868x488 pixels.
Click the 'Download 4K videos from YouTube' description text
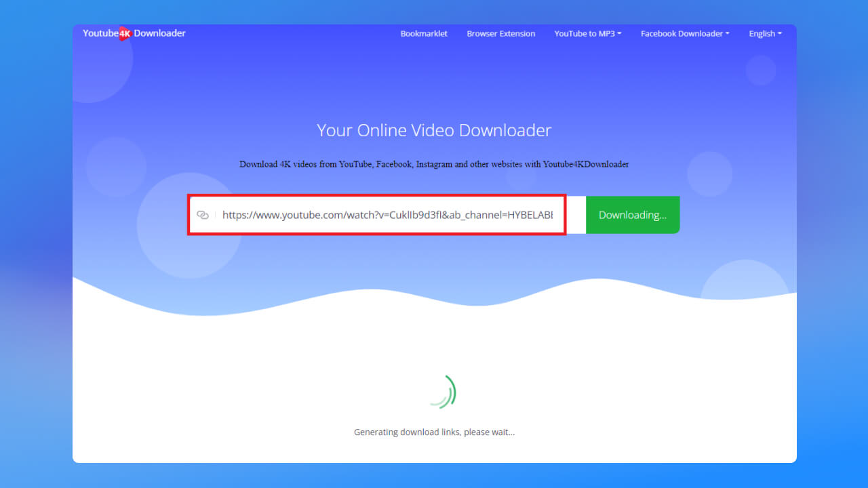(x=434, y=164)
